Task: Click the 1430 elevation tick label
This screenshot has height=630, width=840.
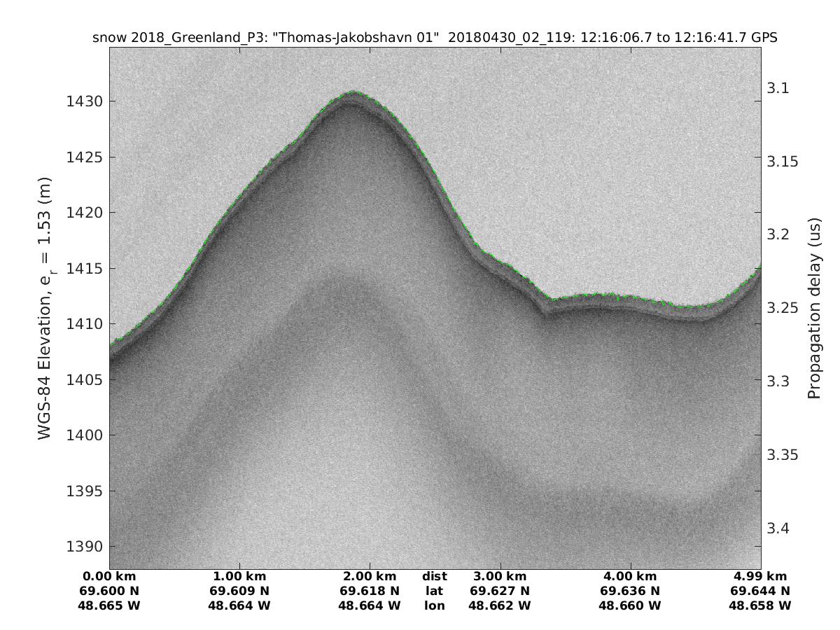Action: [84, 101]
